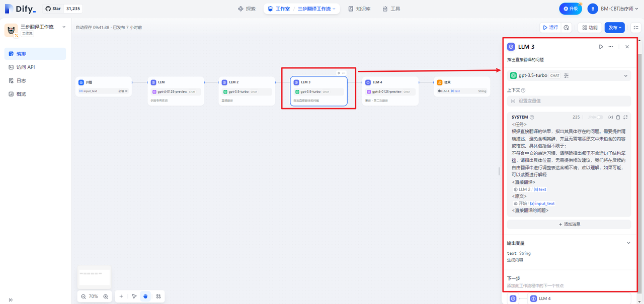Click the panel resize handle
Image resolution: width=644 pixels, height=304 pixels.
point(500,171)
